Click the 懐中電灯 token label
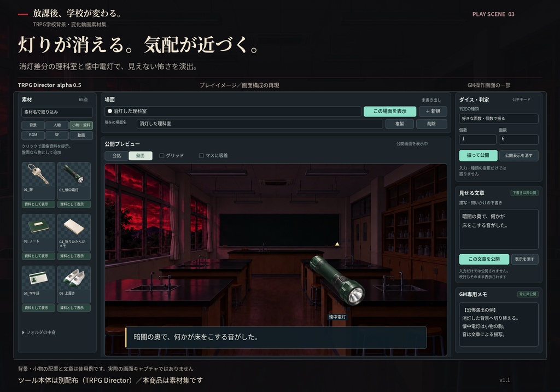The width and height of the screenshot is (560, 392). (337, 317)
